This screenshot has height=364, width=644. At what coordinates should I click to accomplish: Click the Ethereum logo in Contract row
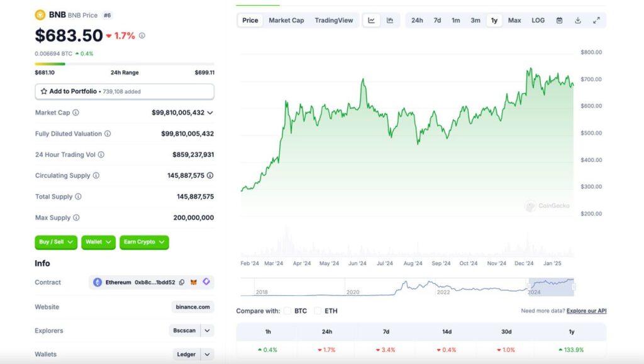[x=97, y=282]
